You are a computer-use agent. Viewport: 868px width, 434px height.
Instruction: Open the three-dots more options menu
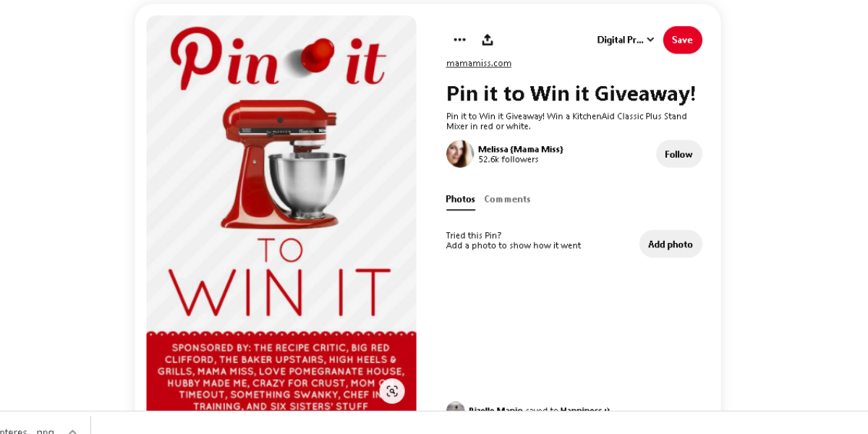click(x=459, y=40)
